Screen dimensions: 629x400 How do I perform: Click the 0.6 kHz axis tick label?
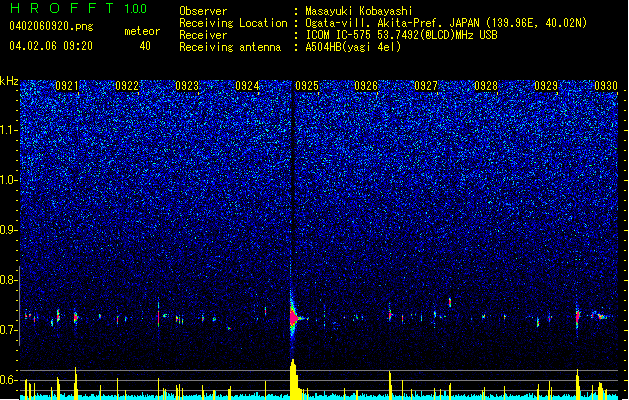click(9, 380)
